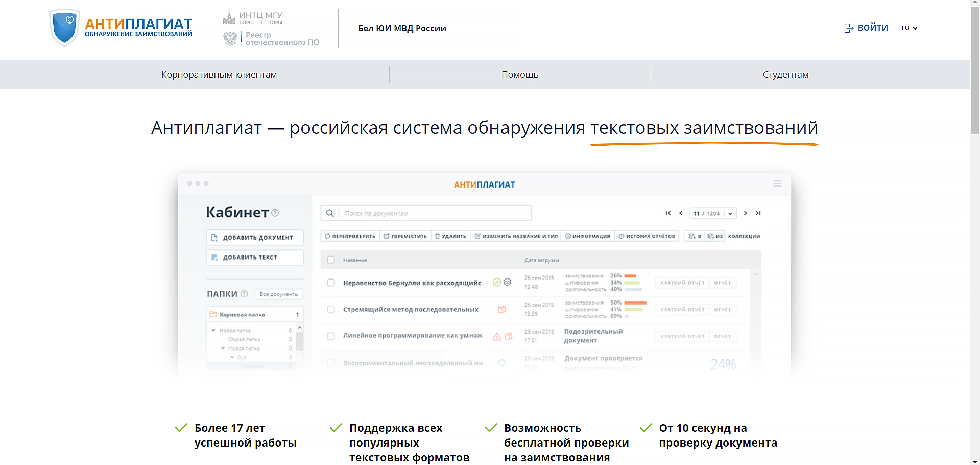Click green checkmark beside От 10 секунд
The height and width of the screenshot is (465, 980).
646,428
